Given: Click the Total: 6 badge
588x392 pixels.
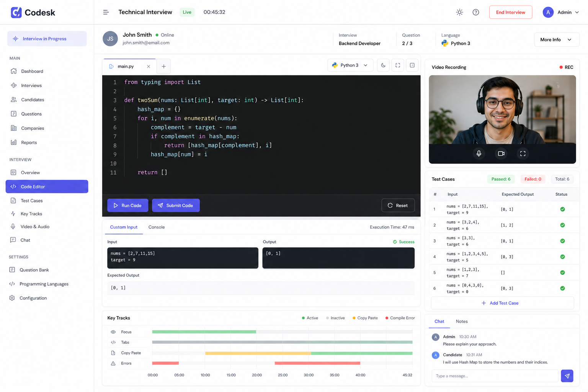Looking at the screenshot, I should (x=562, y=179).
